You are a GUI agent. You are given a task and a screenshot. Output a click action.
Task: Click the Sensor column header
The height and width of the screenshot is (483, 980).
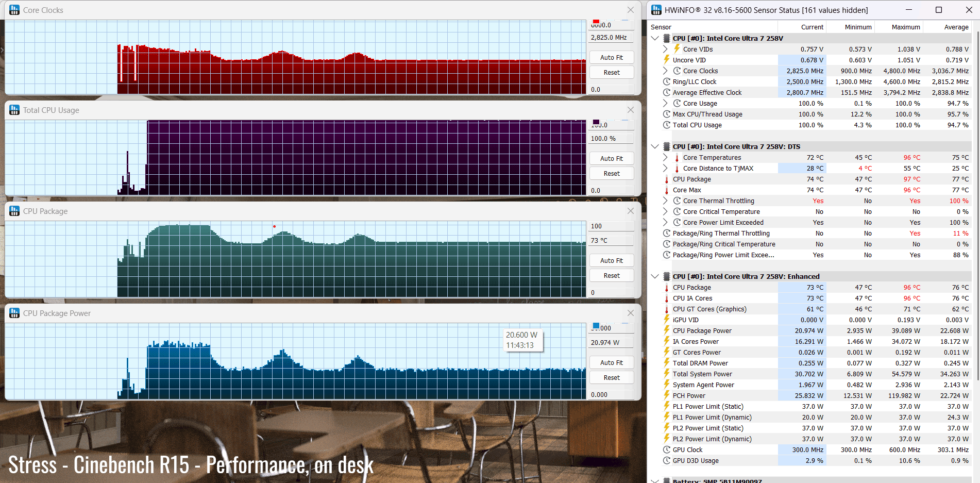click(713, 27)
